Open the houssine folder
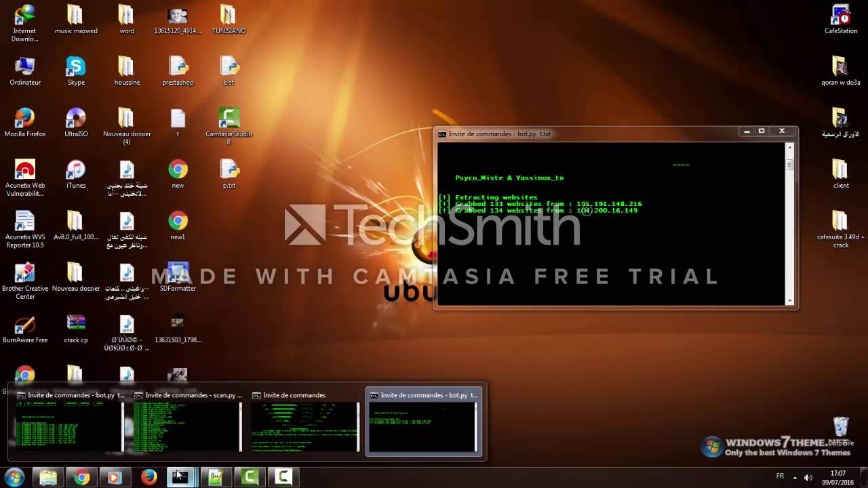Viewport: 868px width, 488px height. 127,70
